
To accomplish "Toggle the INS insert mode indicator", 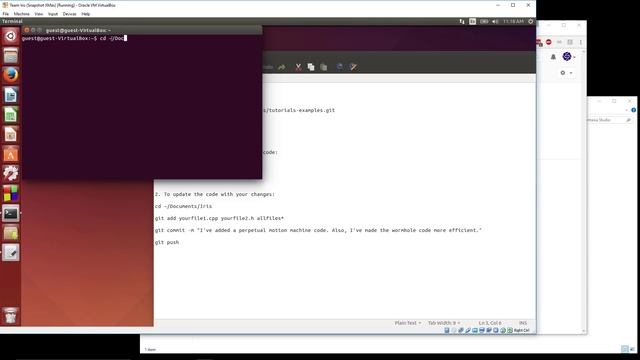I will click(x=523, y=323).
